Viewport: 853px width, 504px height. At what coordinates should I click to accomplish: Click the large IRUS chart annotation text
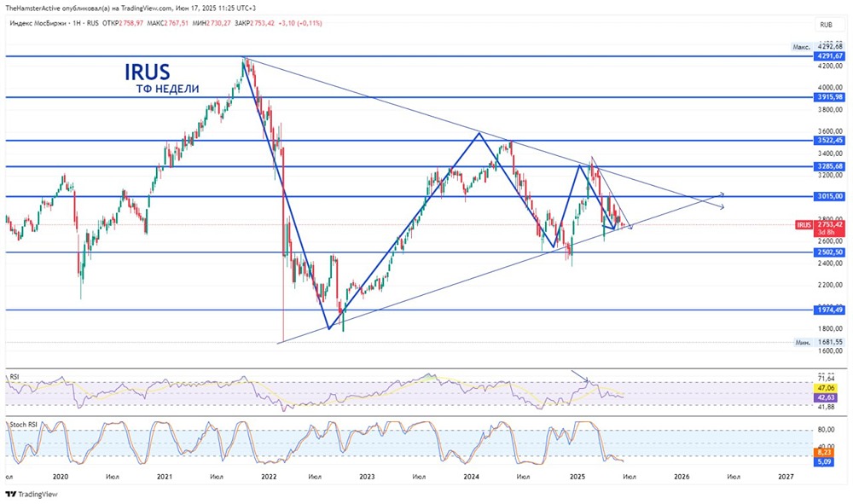coord(147,72)
